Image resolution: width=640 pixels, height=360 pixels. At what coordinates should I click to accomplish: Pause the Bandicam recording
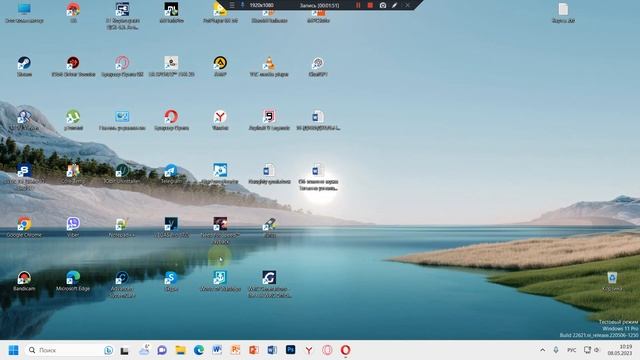[358, 5]
